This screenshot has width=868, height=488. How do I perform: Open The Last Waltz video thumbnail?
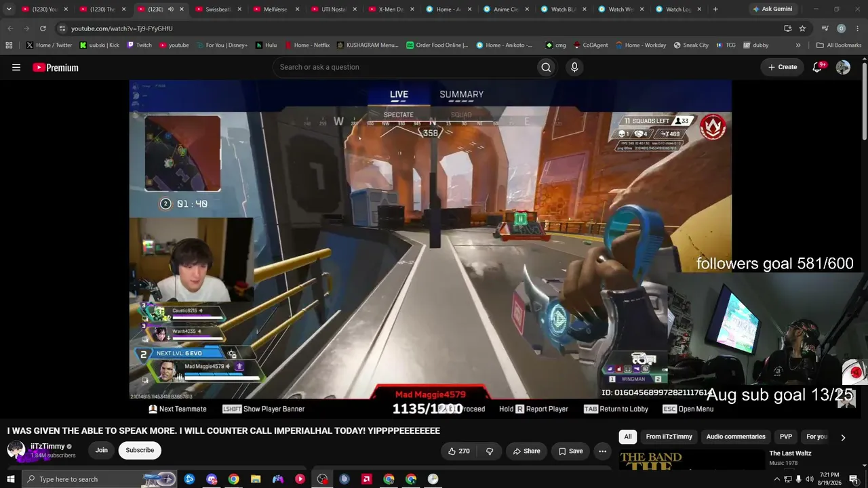[692, 459]
